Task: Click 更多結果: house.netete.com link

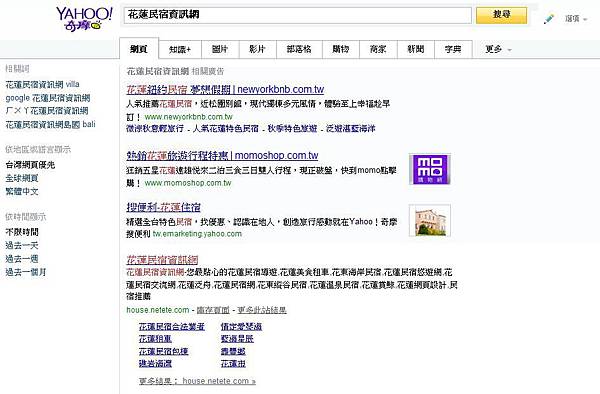Action: coord(197,381)
